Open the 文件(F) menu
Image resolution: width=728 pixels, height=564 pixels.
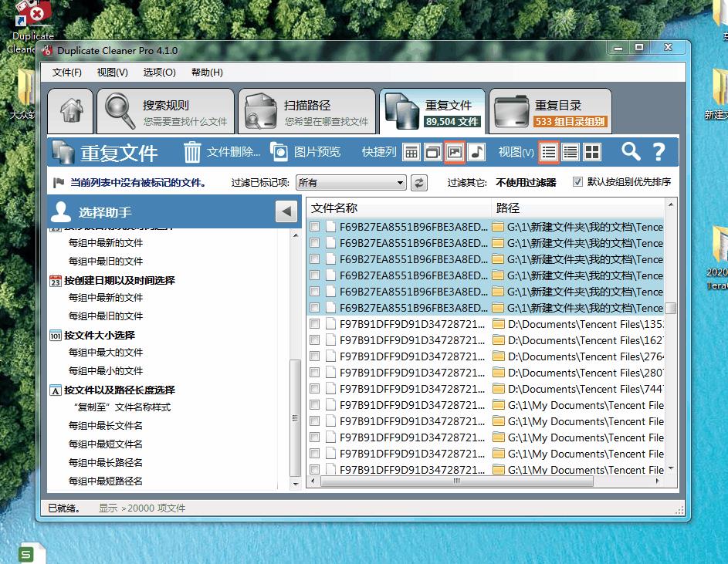[x=67, y=73]
